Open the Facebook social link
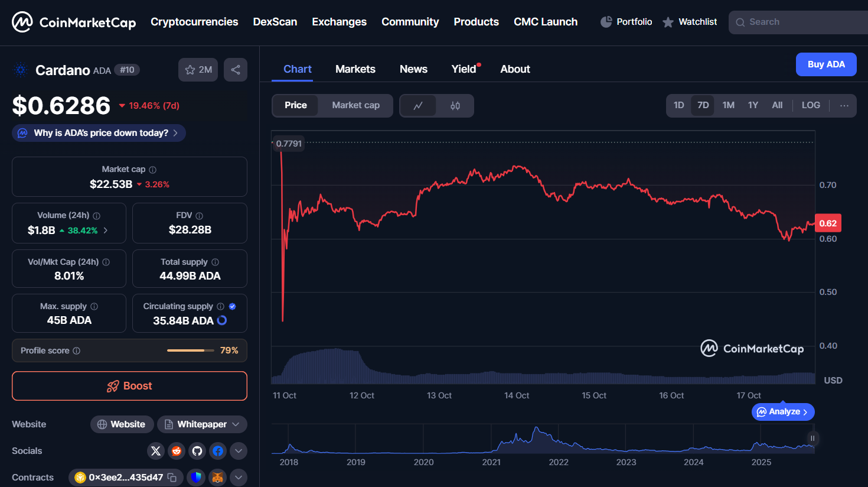Screen dimensions: 868x487 pyautogui.click(x=218, y=451)
